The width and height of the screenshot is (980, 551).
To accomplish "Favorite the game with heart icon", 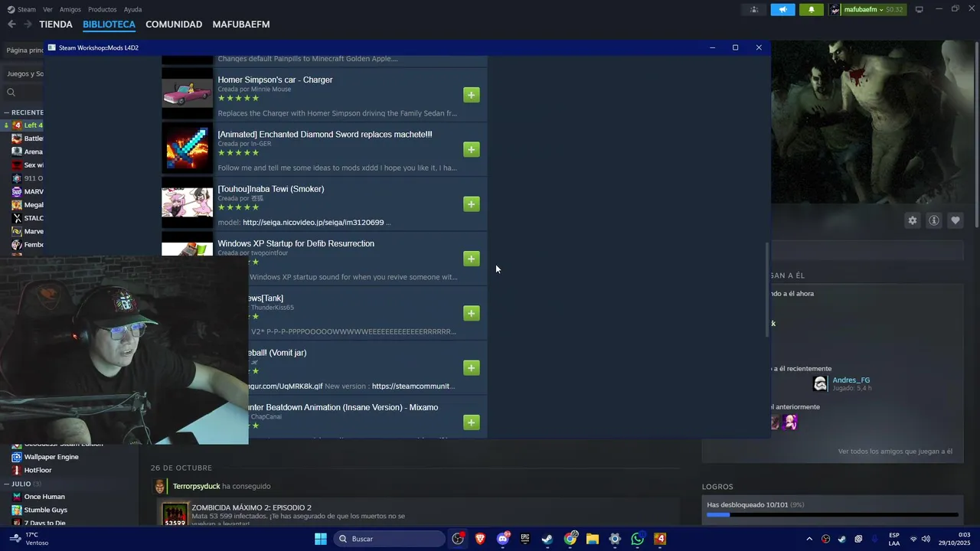I will pos(955,220).
